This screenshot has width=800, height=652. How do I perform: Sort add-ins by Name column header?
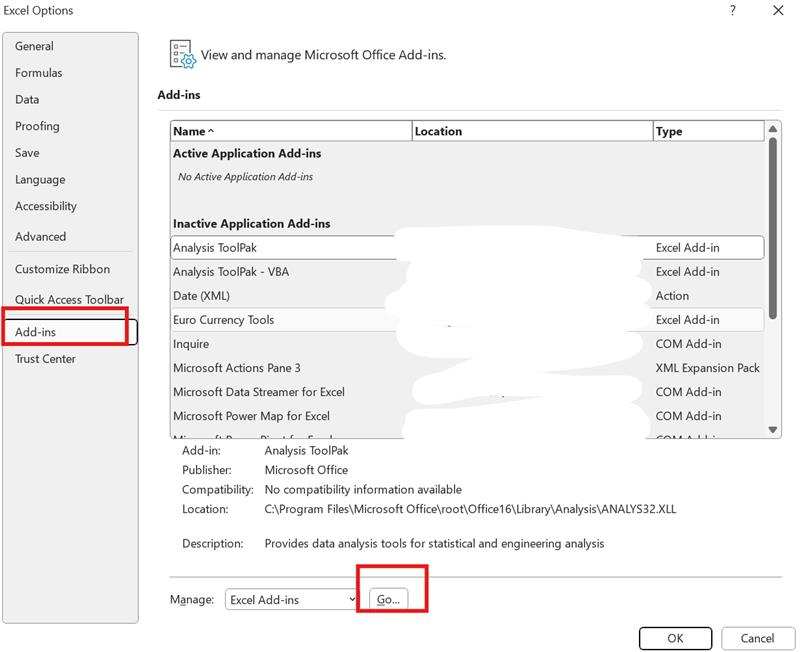pos(291,131)
